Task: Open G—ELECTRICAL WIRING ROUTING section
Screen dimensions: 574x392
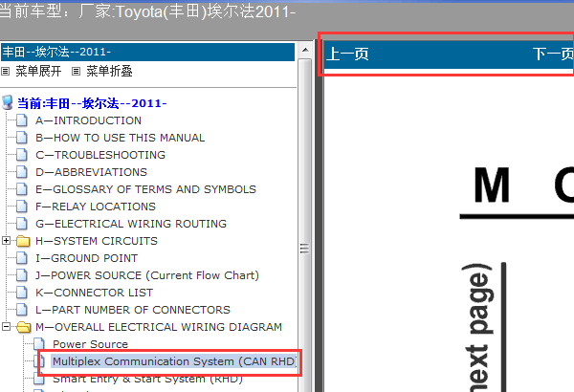Action: (131, 224)
